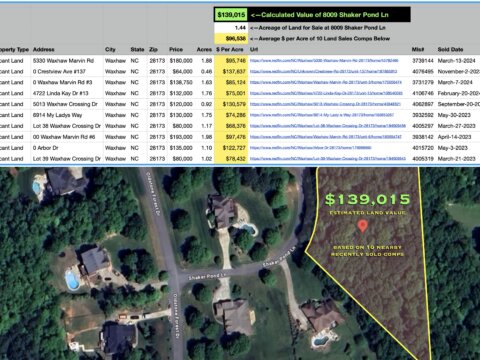Open the 5330 Waxhaw Marvin Rd listing URL
The image size is (480, 360).
(324, 61)
